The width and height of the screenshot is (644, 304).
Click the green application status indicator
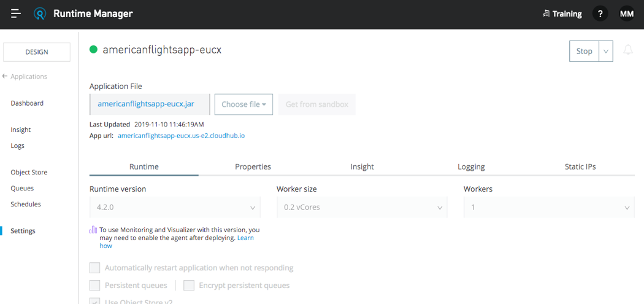point(94,50)
